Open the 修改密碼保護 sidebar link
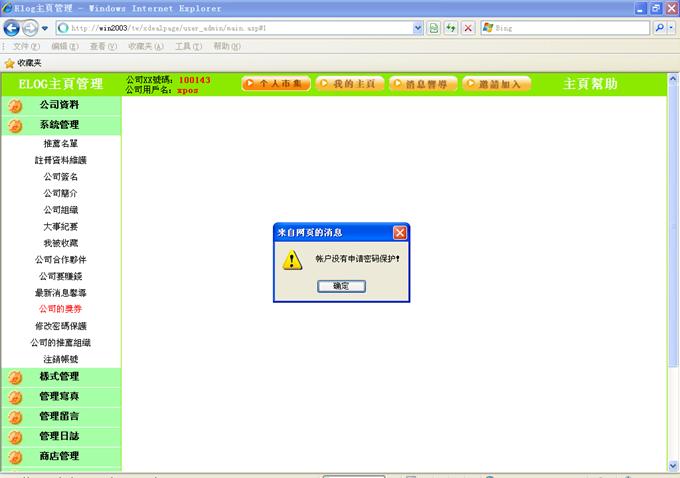Screen dimensions: 680x478 [60, 326]
